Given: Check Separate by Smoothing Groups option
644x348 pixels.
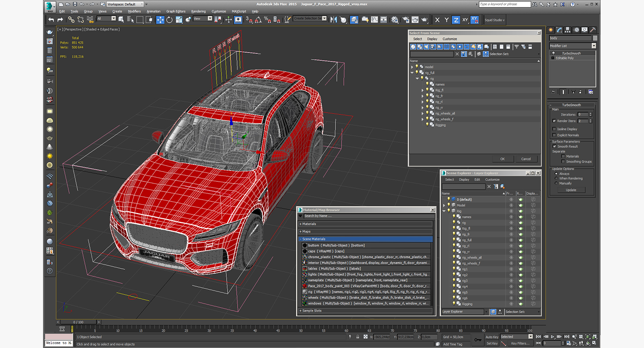Looking at the screenshot, I should coord(563,161).
